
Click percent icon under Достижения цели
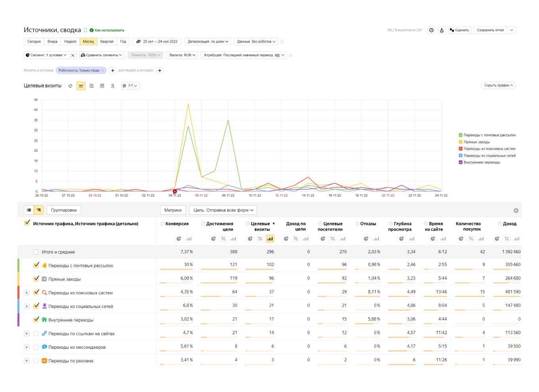pos(224,239)
